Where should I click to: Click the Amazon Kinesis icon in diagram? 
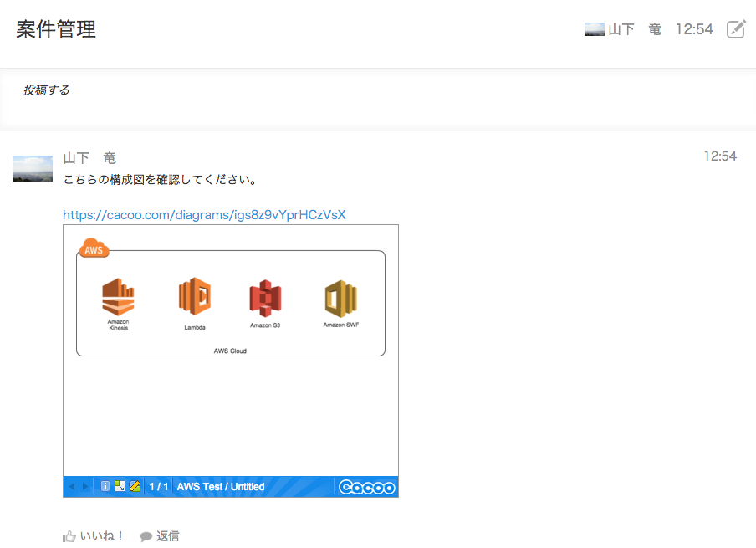click(118, 297)
